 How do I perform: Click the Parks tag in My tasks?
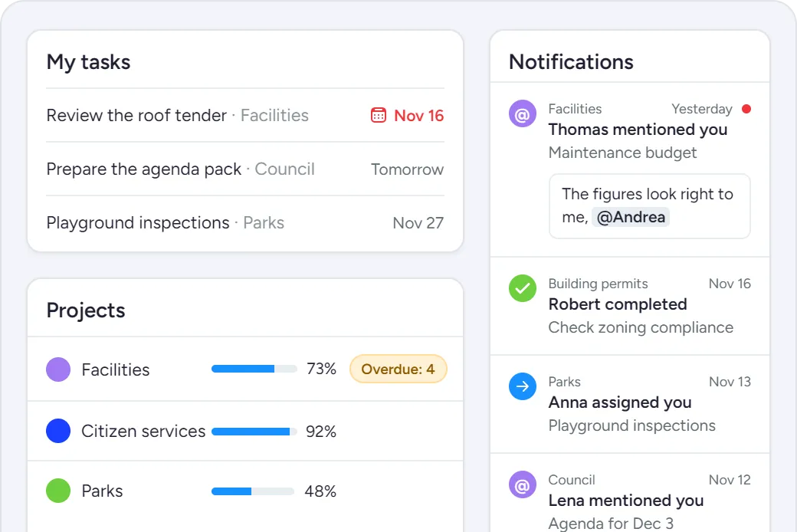pos(264,223)
